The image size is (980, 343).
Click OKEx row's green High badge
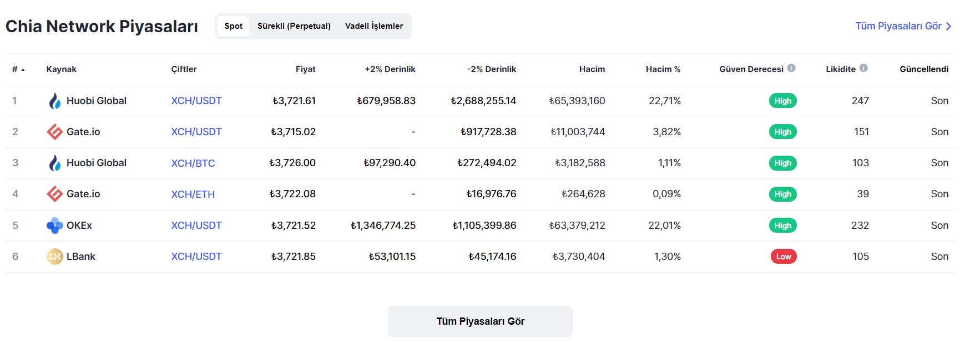(782, 226)
